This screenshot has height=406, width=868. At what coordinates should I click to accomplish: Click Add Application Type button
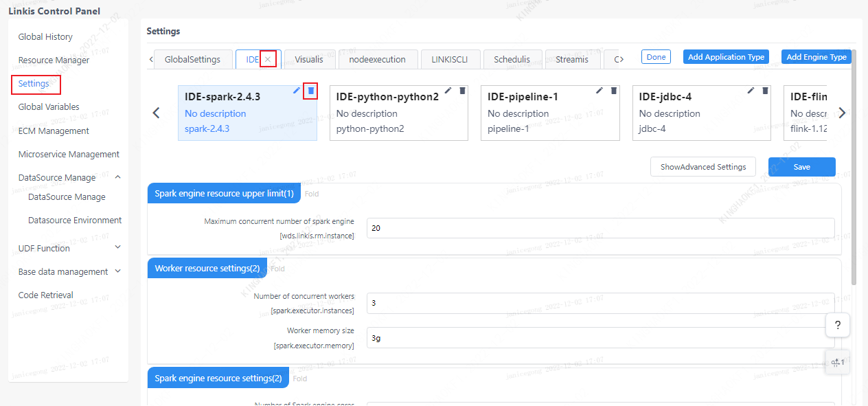tap(726, 57)
